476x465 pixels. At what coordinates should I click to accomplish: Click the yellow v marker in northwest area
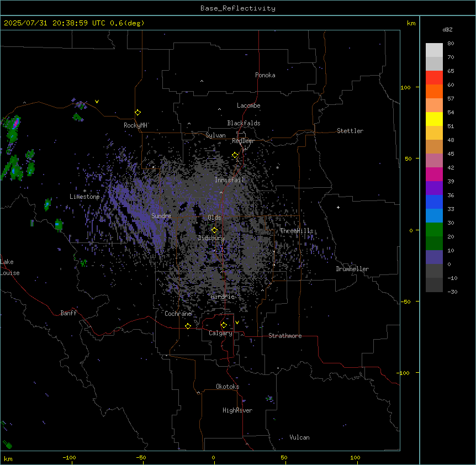pyautogui.click(x=97, y=102)
